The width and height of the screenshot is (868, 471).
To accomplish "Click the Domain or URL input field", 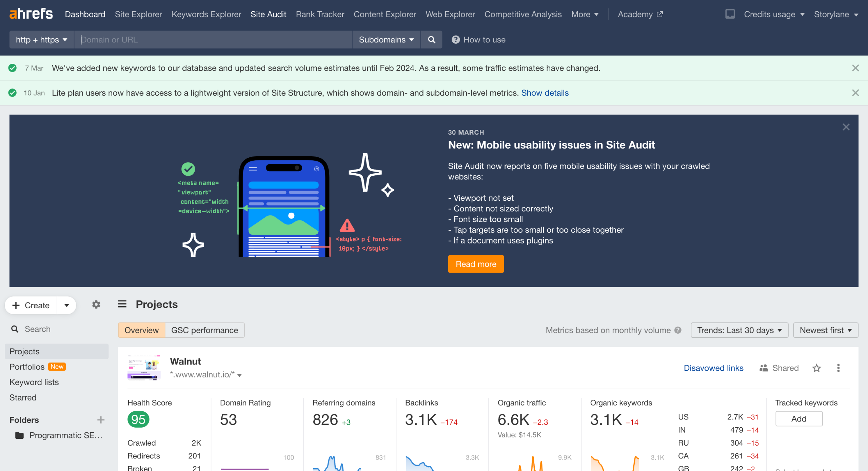I will [213, 40].
